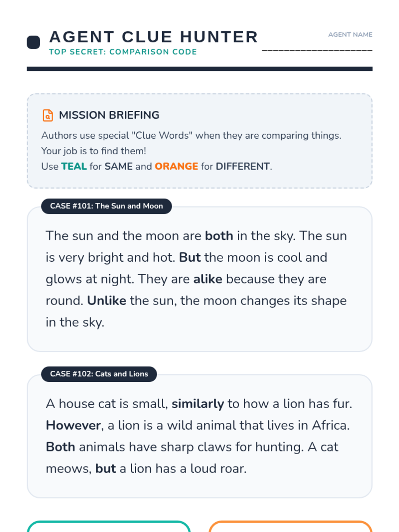Click the bold clue word "However"
Image resolution: width=399 pixels, height=532 pixels.
(x=73, y=425)
